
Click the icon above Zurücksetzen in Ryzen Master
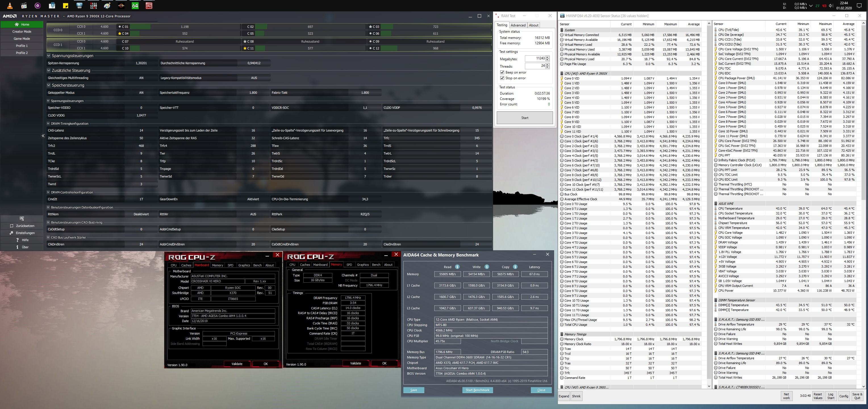[22, 219]
